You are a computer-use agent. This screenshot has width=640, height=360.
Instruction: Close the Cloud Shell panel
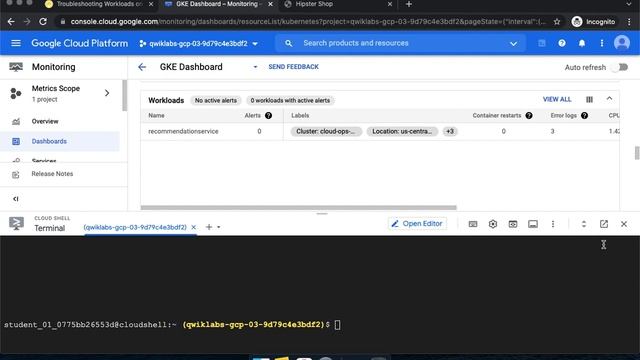[x=624, y=224]
